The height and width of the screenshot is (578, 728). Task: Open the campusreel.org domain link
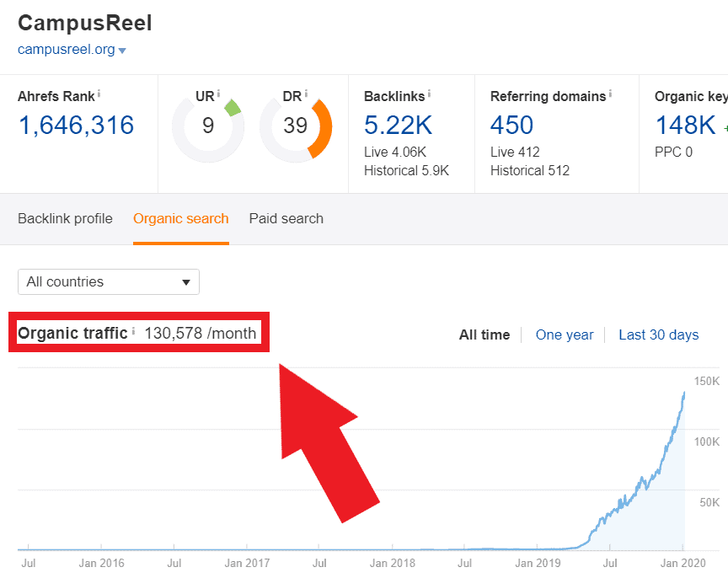pos(67,49)
